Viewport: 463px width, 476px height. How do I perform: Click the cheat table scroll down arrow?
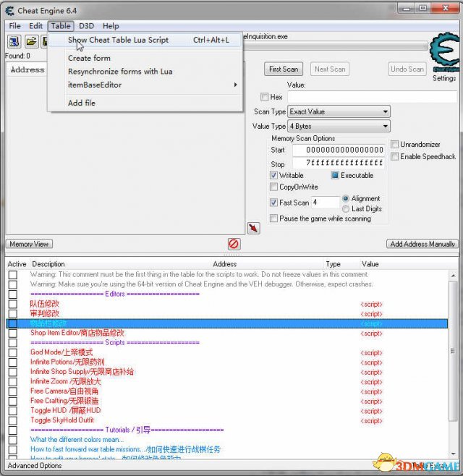coord(453,454)
